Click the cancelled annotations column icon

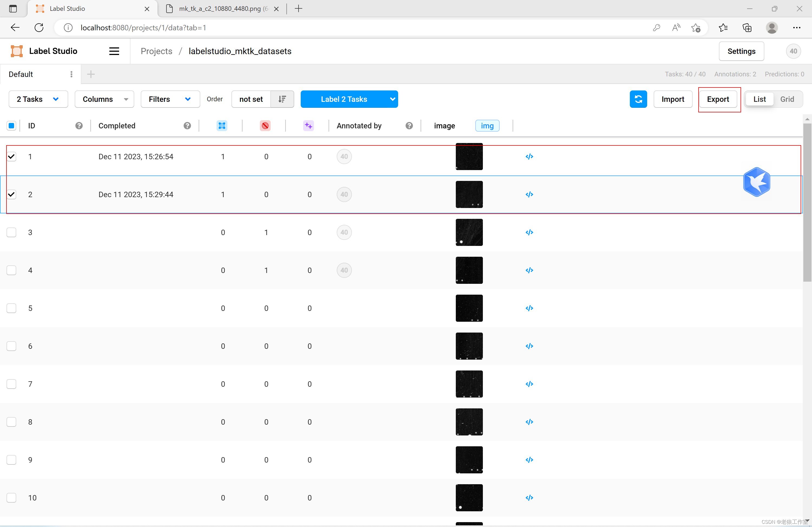click(x=265, y=126)
